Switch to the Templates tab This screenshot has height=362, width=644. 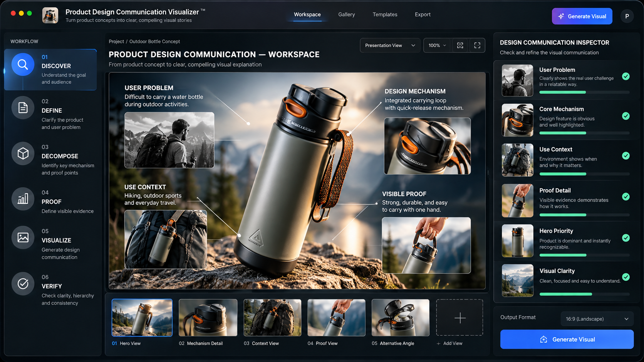(385, 15)
